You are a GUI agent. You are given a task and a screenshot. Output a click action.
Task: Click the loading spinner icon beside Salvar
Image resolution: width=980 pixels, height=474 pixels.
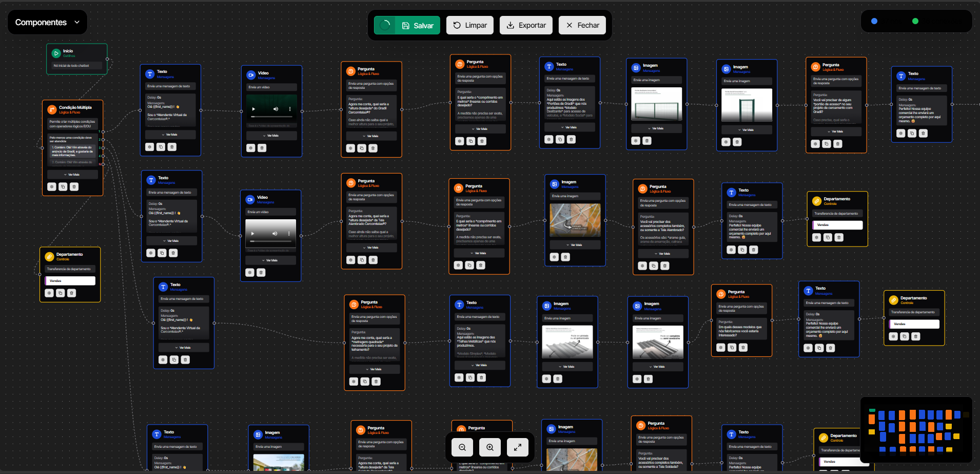(x=385, y=25)
